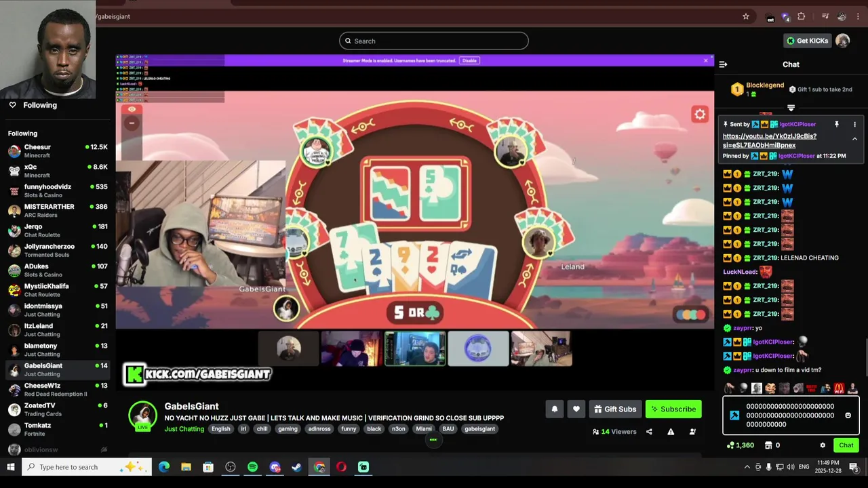Subscribe to GabeIsGiant

click(673, 409)
